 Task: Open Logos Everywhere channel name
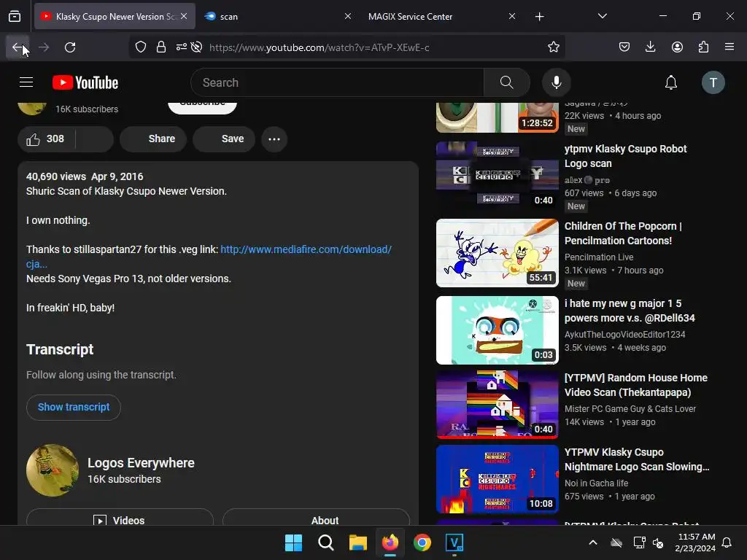pos(141,463)
